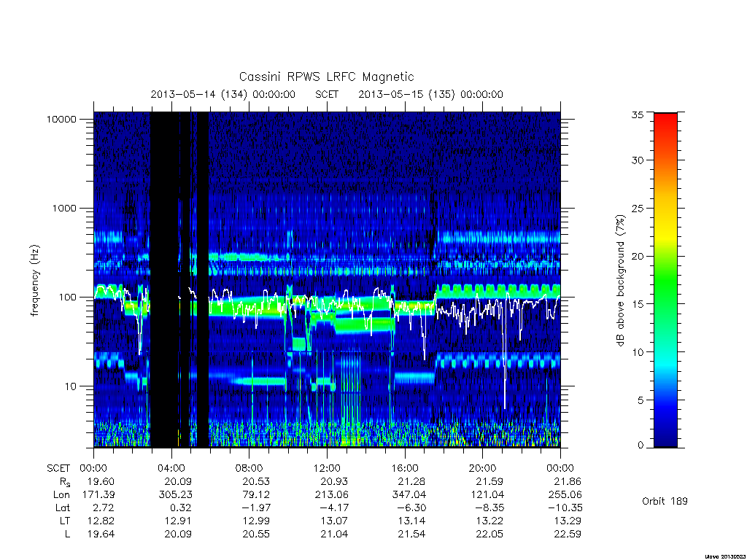Click the 08:00 SCET time label
Screen dimensions: 747x560
249,468
